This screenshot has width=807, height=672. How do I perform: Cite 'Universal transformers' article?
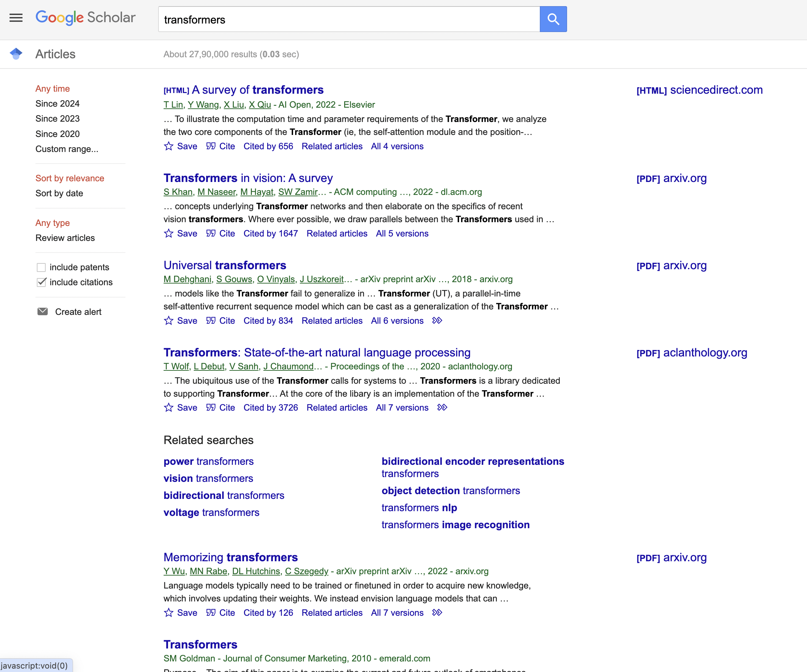pos(220,321)
